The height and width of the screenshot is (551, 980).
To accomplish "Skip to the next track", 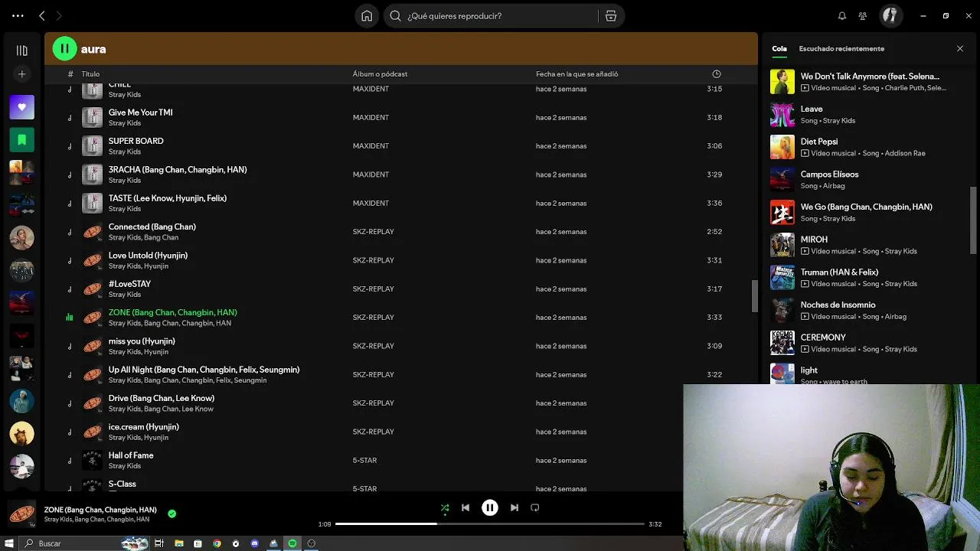I will coord(514,507).
